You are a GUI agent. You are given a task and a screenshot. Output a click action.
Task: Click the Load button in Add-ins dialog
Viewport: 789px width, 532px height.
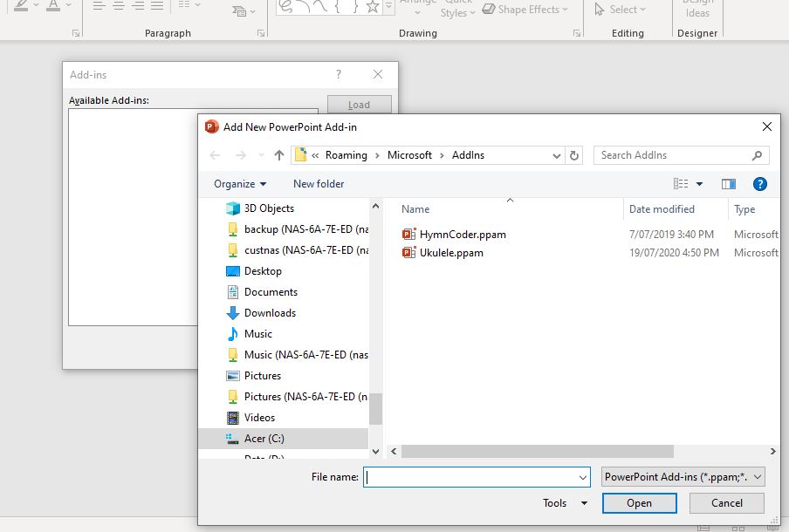click(360, 105)
